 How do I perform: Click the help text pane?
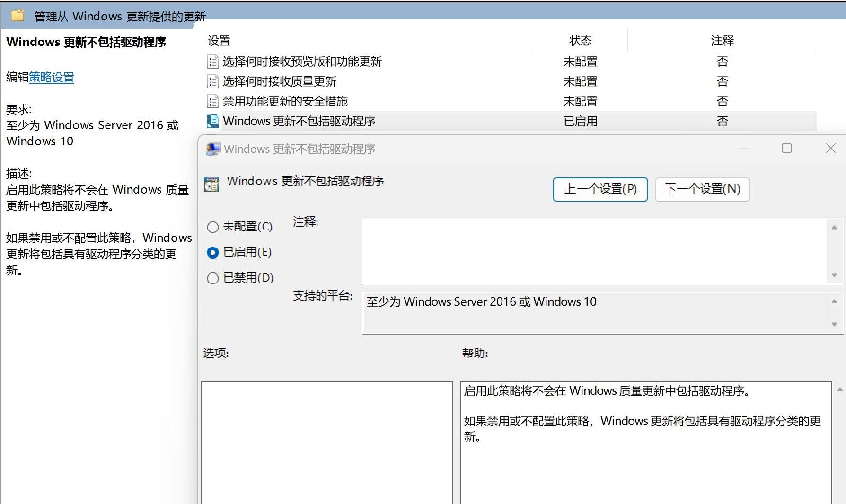coord(646,442)
